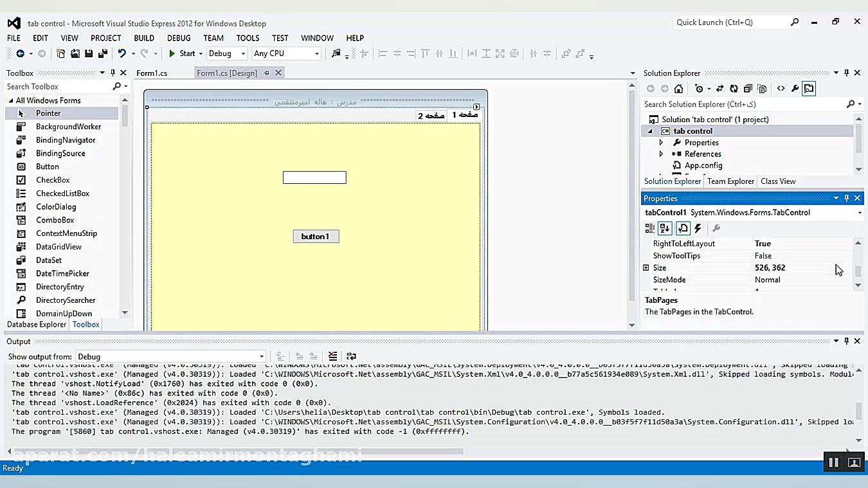Viewport: 868px width, 488px height.
Task: Collapse the All Windows Forms toolbox group
Action: click(11, 101)
